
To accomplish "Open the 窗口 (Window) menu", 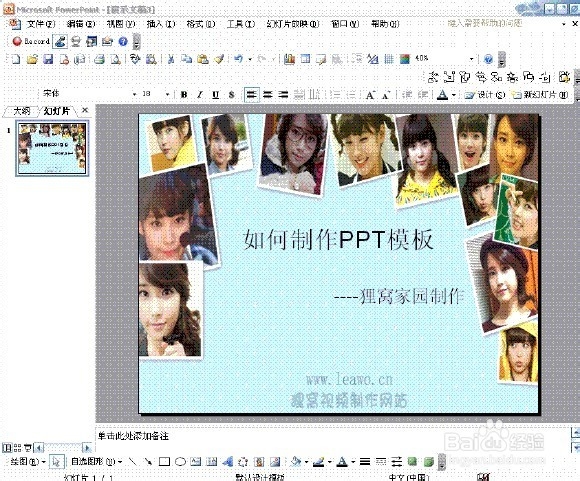I will pos(345,24).
